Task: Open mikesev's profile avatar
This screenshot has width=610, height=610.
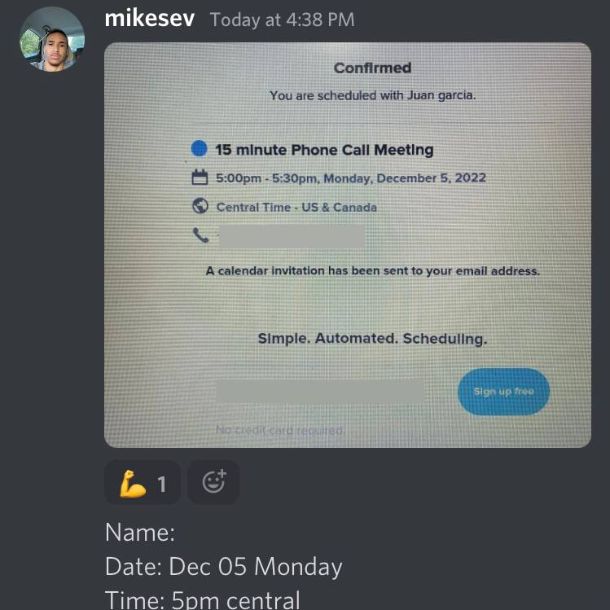Action: tap(52, 40)
